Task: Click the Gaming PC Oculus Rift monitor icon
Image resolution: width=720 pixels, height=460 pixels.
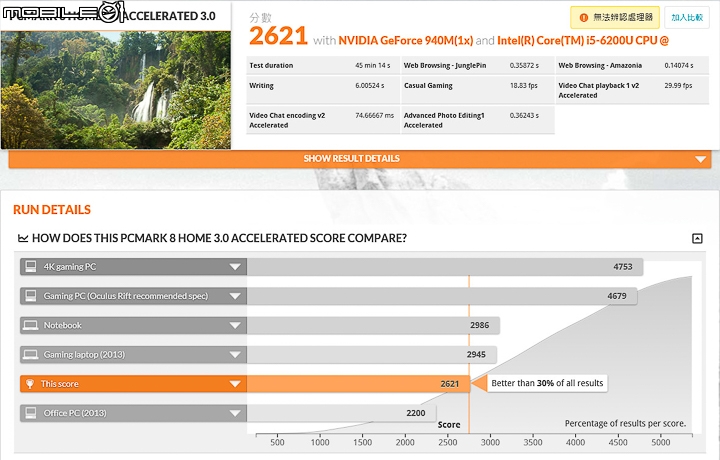Action: click(31, 296)
